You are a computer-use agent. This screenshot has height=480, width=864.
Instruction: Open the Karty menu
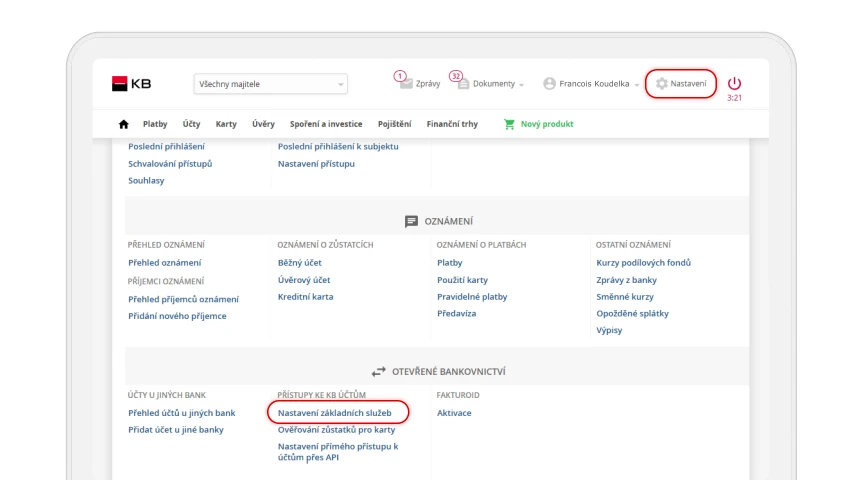pos(226,124)
